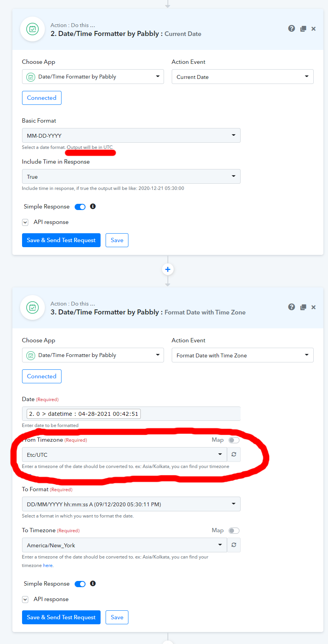Click Connected button in step 3
This screenshot has width=328, height=644.
tap(42, 376)
